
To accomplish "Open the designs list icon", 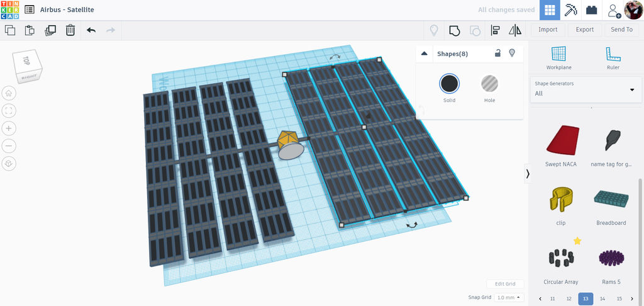I will click(x=29, y=9).
